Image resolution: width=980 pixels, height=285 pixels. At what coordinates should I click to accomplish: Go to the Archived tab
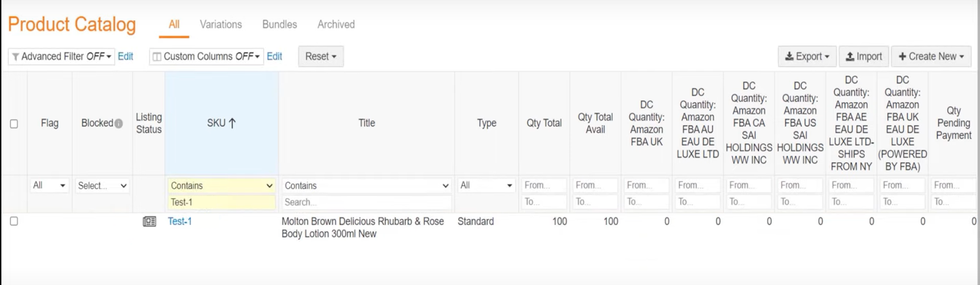coord(336,25)
